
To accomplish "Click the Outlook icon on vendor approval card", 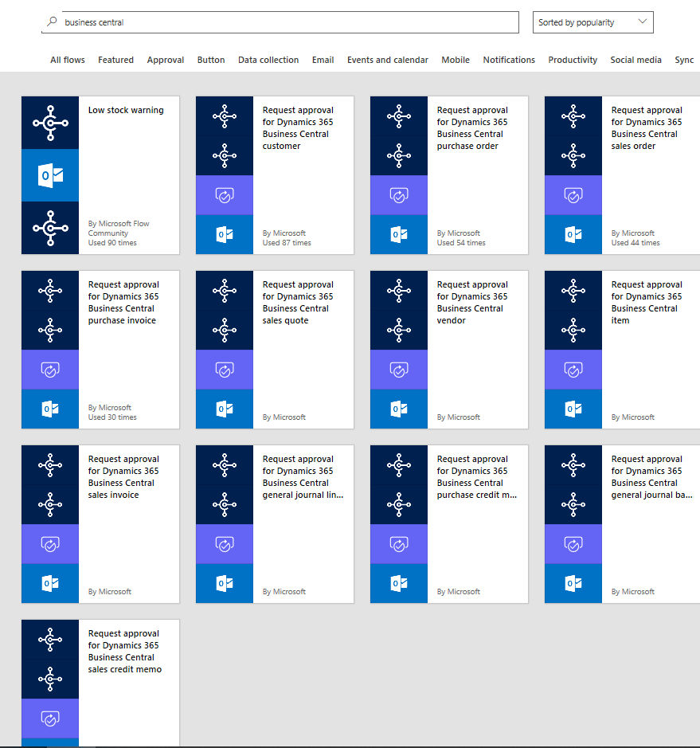I will tap(399, 409).
